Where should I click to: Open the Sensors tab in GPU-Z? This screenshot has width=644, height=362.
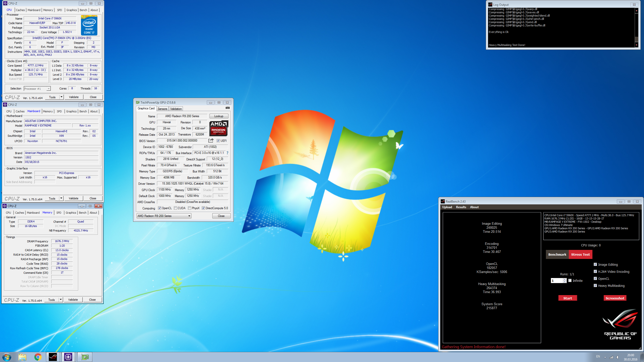(x=162, y=109)
